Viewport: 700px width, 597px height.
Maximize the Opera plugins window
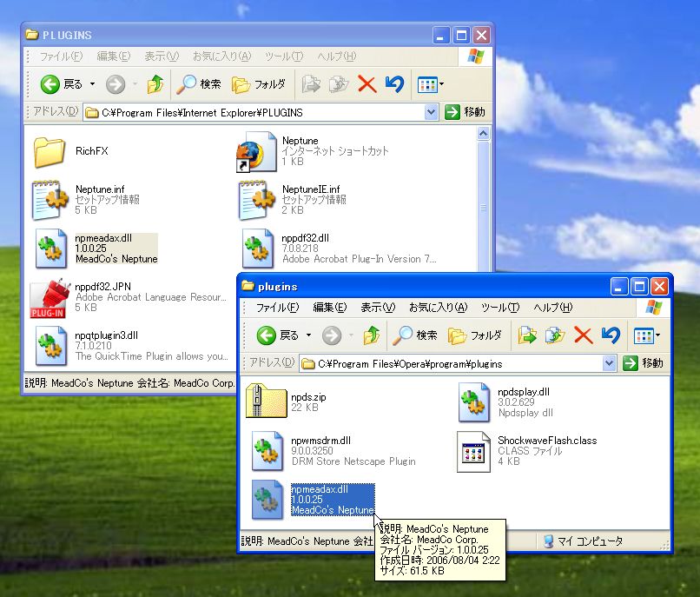coord(639,287)
